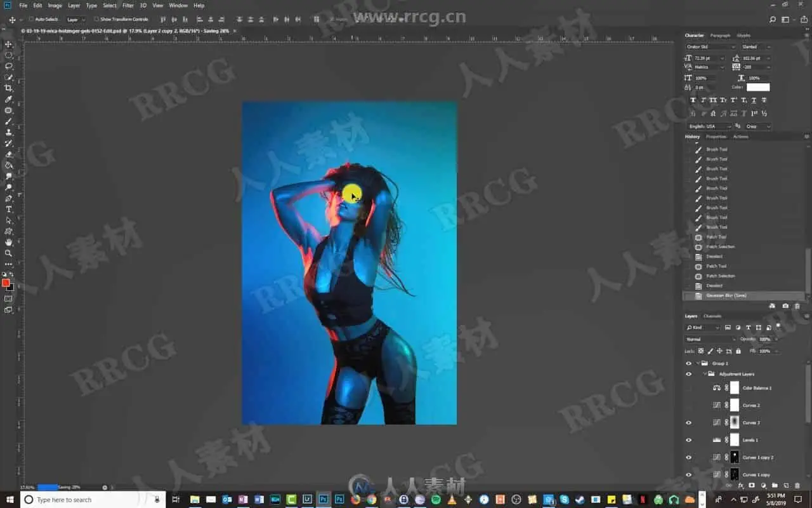Viewport: 812px width, 508px height.
Task: Switch to the Paragraph tab
Action: click(720, 36)
